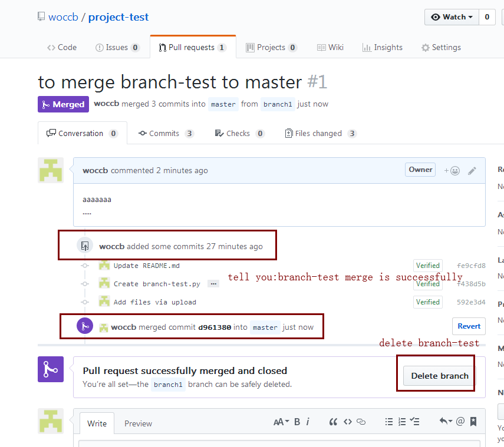Open the saved replies dropdown

(x=446, y=421)
